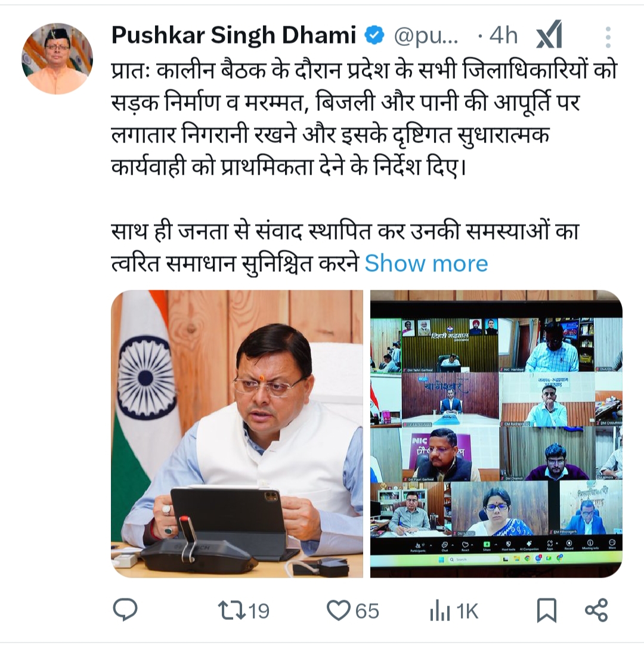Open the share icon

point(596,610)
